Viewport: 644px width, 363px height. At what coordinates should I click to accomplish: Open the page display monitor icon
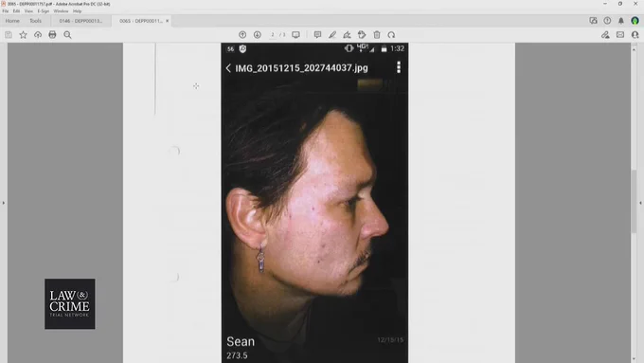295,35
